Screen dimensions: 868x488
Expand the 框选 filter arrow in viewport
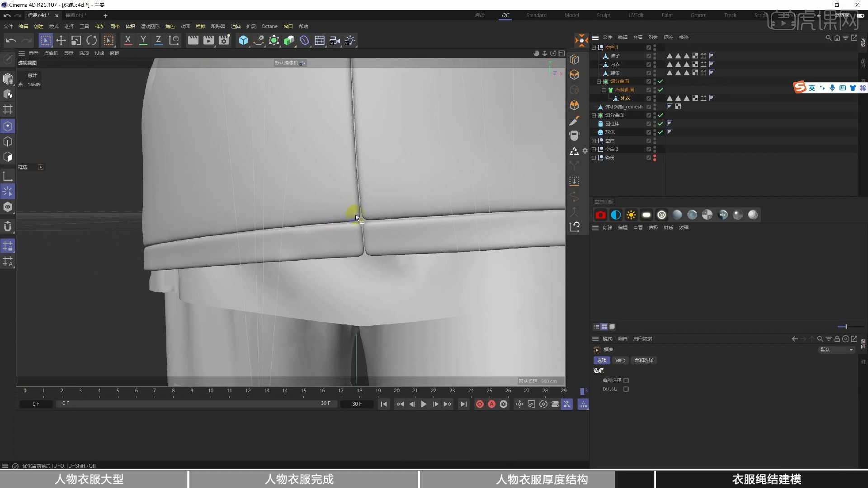[x=41, y=168]
